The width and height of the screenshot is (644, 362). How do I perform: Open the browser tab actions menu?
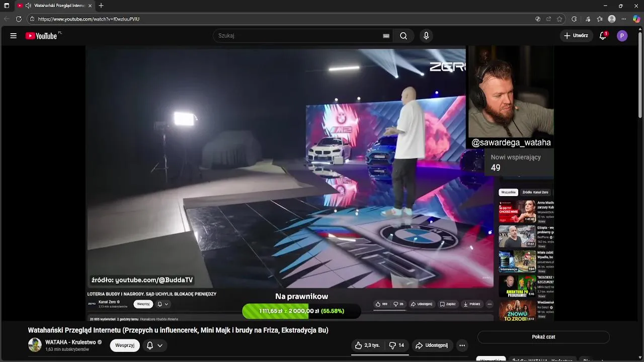(x=7, y=6)
